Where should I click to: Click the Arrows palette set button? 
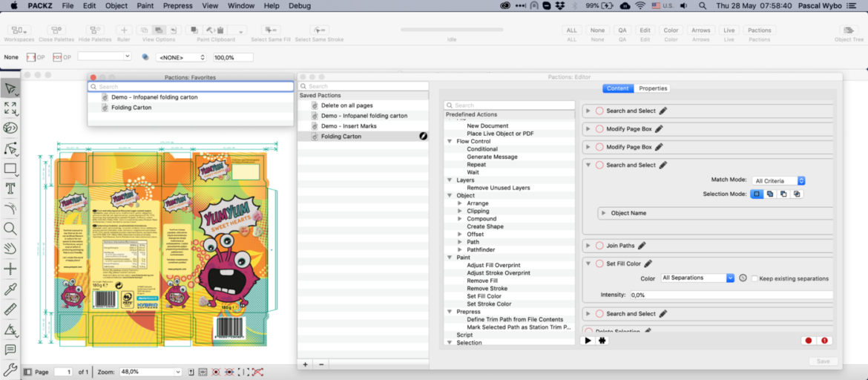(x=700, y=30)
